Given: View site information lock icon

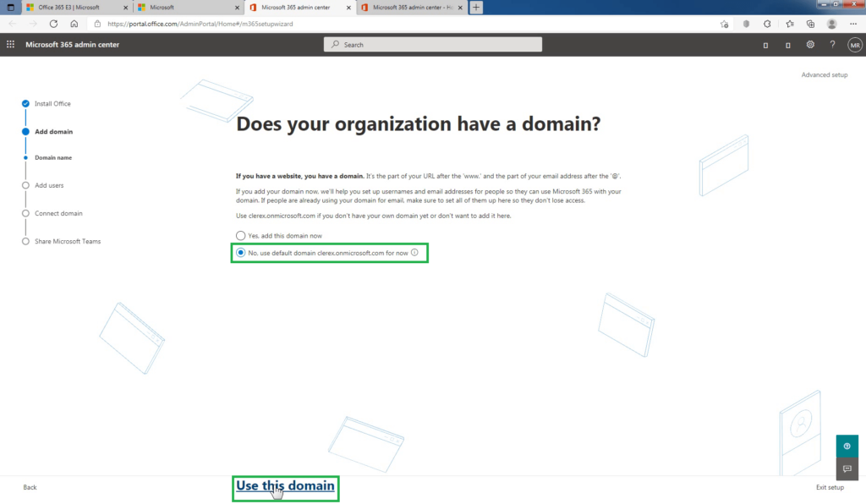Looking at the screenshot, I should pos(98,24).
